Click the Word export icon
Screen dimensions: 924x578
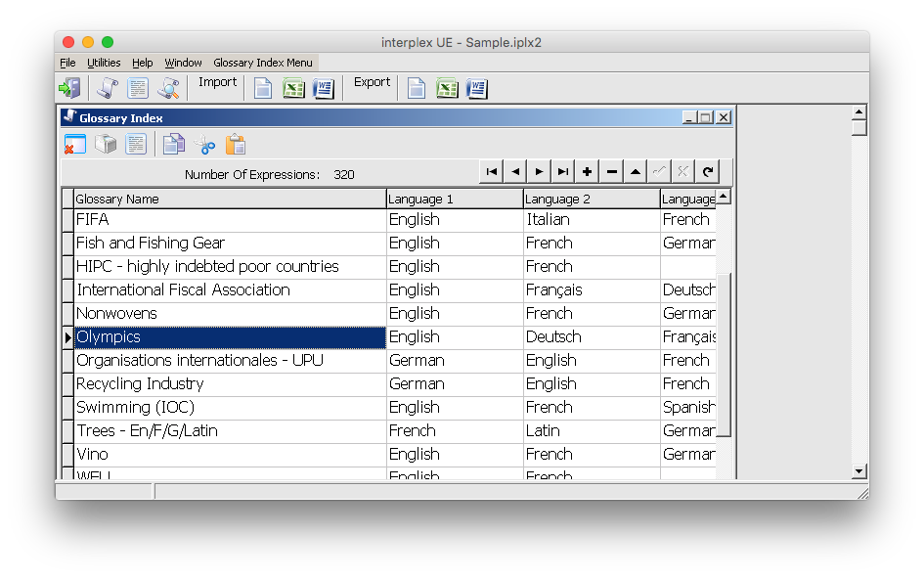click(477, 88)
